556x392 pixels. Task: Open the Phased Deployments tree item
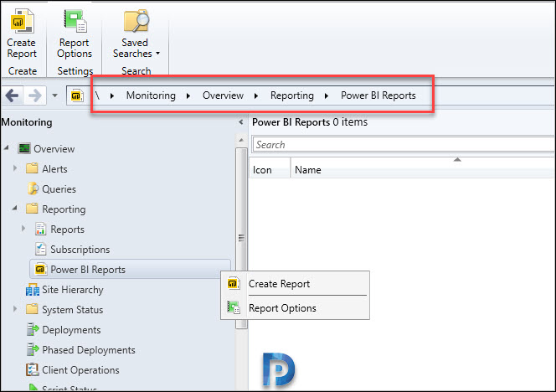pos(89,350)
